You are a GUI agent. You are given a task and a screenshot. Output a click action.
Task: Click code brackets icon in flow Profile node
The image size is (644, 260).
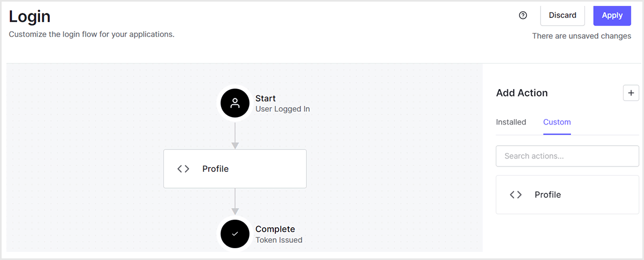click(x=184, y=169)
